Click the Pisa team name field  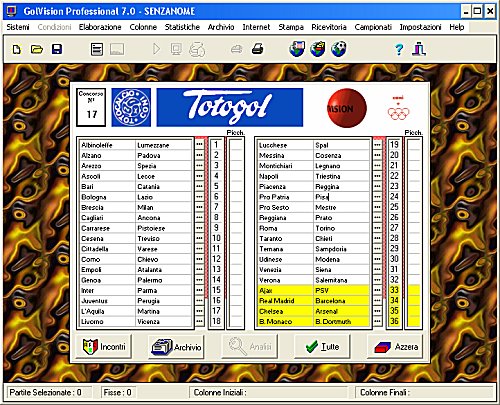[x=342, y=197]
